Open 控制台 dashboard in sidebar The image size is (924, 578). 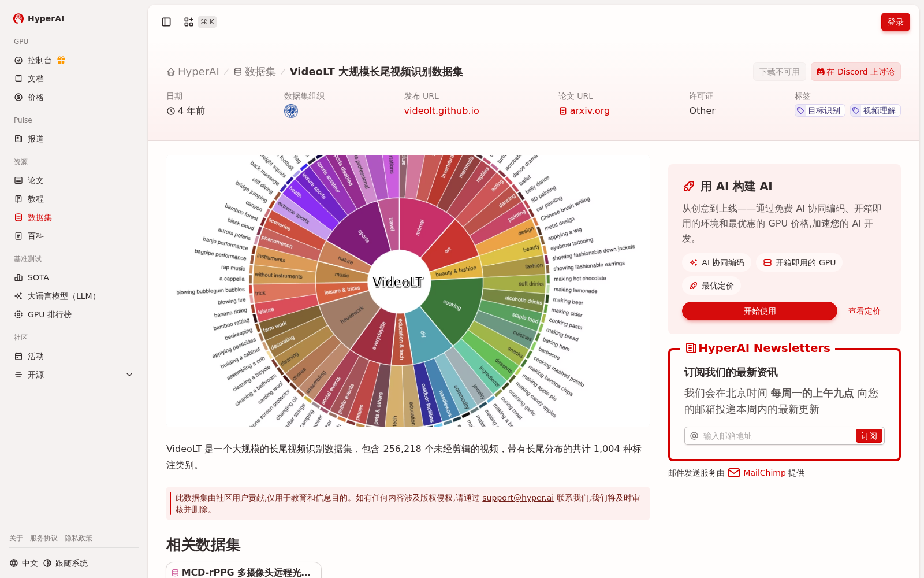point(39,60)
